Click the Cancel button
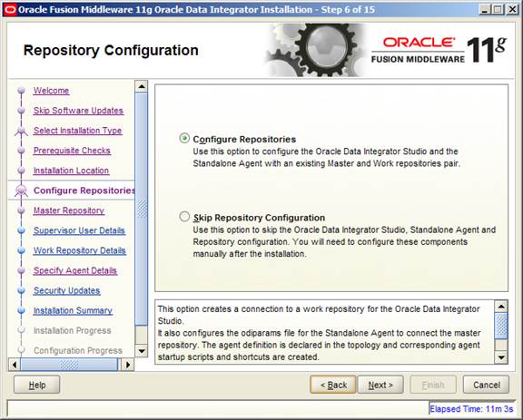 [x=487, y=385]
